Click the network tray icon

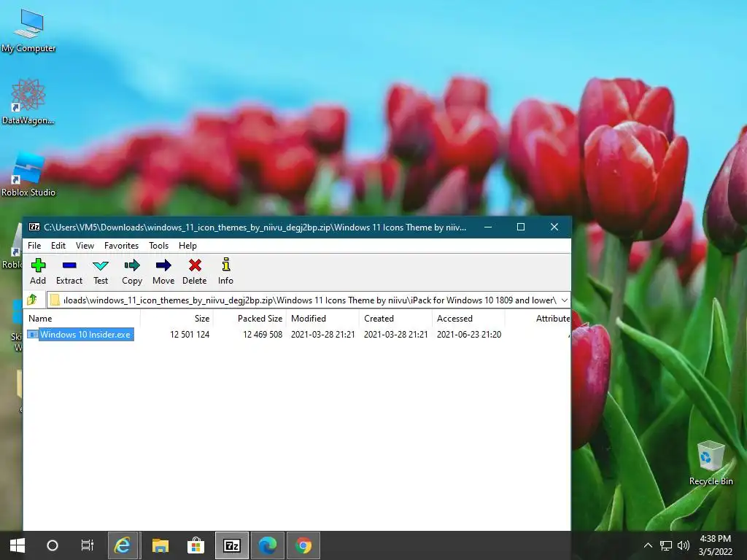[x=665, y=545]
